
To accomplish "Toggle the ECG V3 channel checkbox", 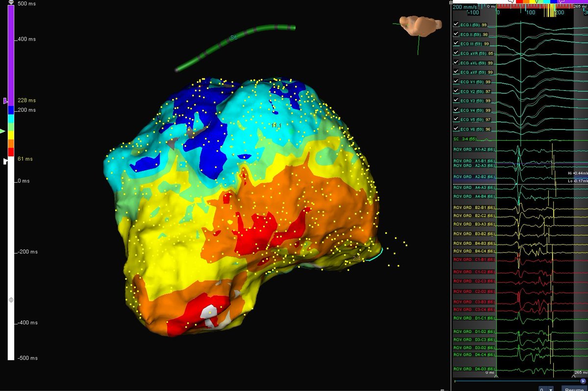I will coord(456,100).
